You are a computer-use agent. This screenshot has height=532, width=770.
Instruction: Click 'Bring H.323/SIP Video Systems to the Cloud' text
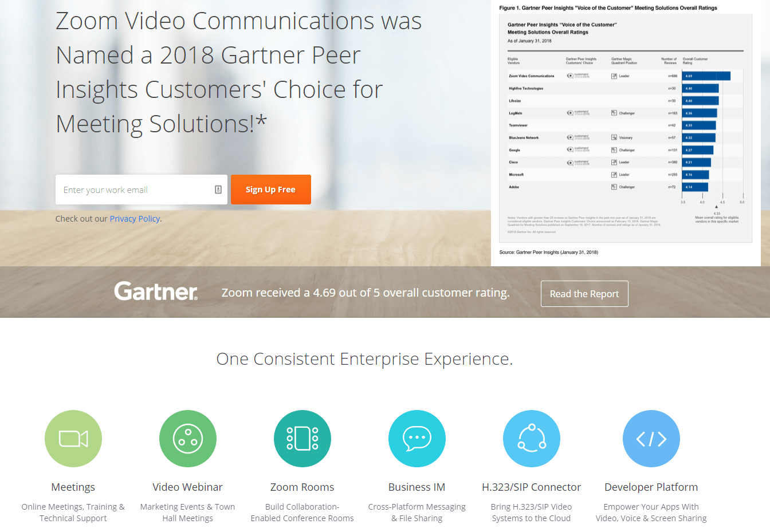[532, 513]
